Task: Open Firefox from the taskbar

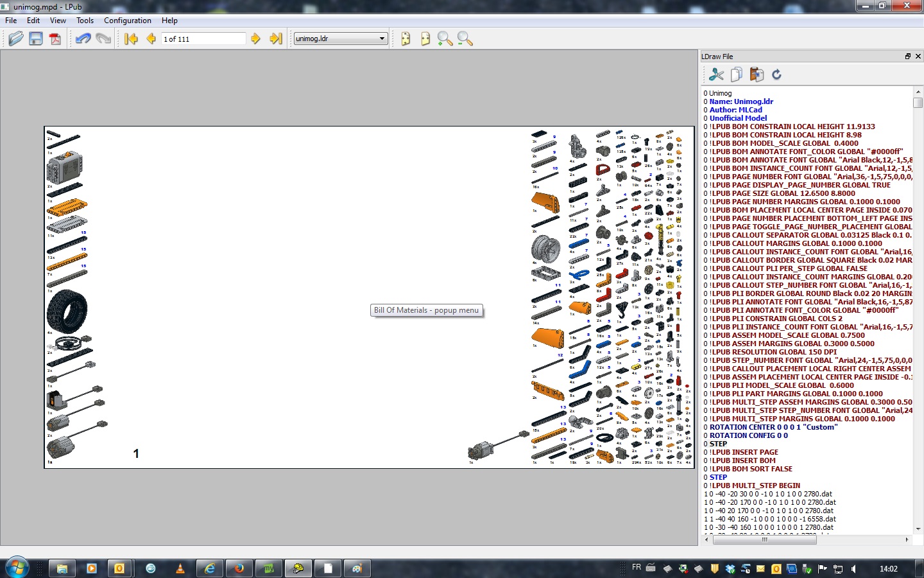Action: pyautogui.click(x=239, y=568)
